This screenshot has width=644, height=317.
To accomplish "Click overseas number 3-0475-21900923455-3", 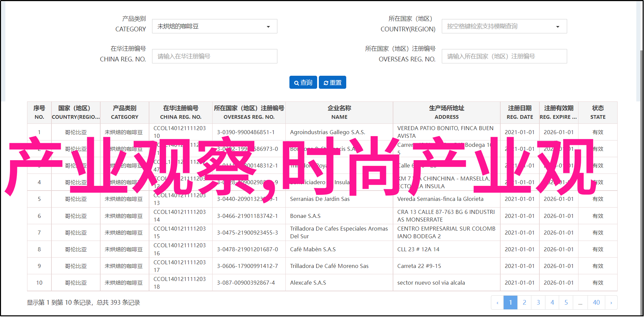I will click(247, 233).
